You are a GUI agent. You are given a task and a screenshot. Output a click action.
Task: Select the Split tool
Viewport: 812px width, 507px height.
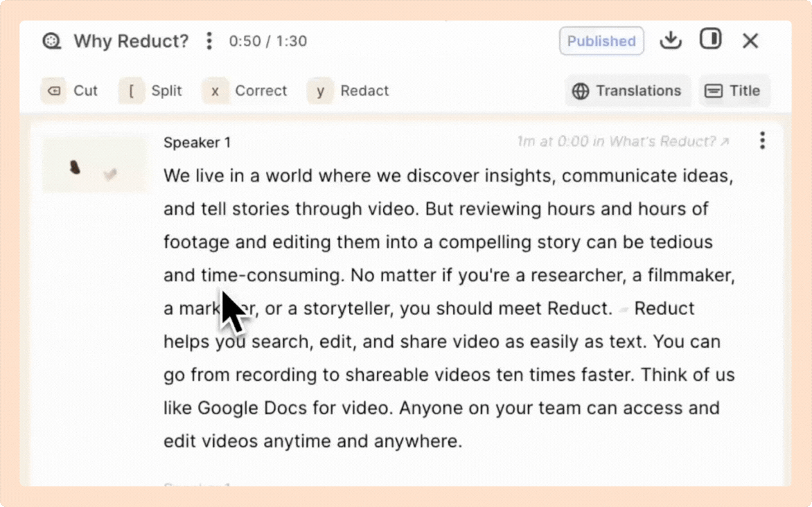click(151, 91)
